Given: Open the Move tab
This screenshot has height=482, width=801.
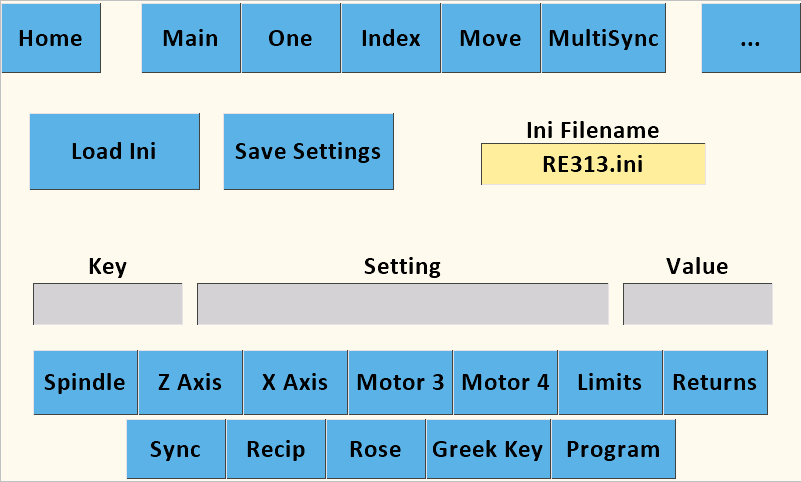Looking at the screenshot, I should tap(490, 39).
